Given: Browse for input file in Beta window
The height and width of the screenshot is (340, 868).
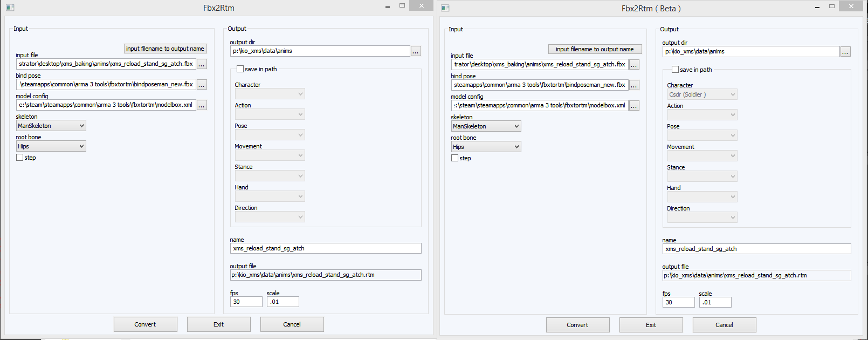Looking at the screenshot, I should [634, 65].
